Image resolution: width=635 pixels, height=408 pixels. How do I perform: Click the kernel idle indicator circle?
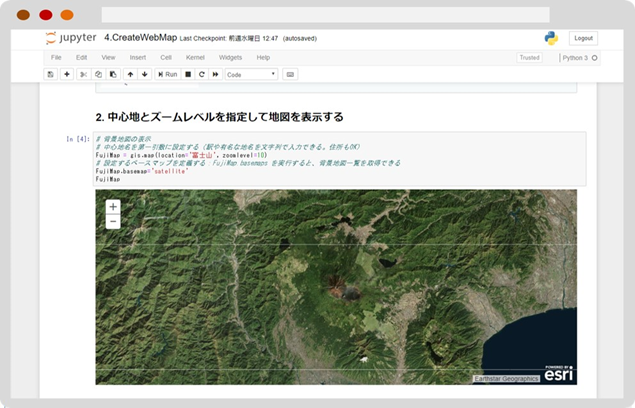tap(595, 58)
